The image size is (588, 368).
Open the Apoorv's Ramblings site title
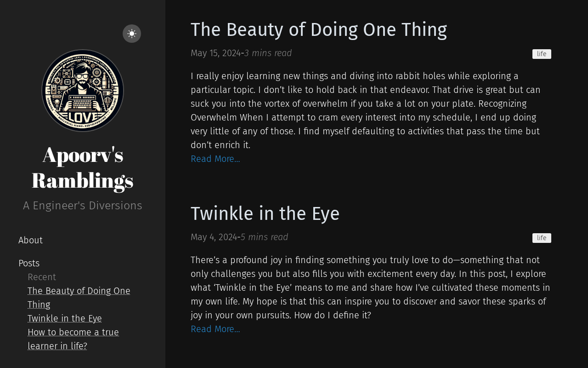[83, 167]
